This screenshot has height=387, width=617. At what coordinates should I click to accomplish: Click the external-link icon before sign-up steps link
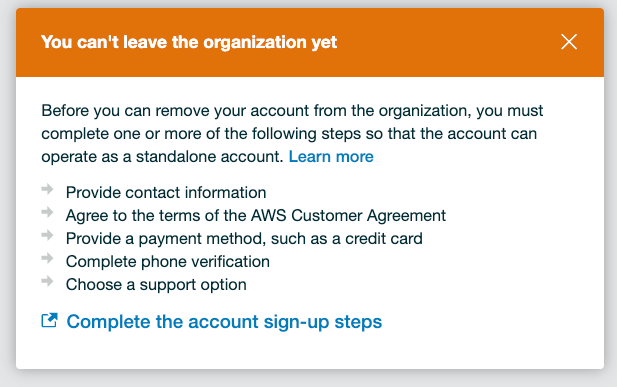pyautogui.click(x=50, y=320)
